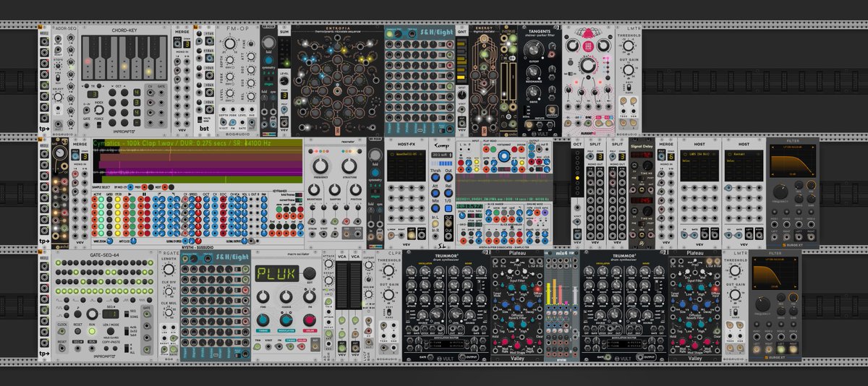
Task: Open the HOST-FX plugin display
Action: point(407,166)
